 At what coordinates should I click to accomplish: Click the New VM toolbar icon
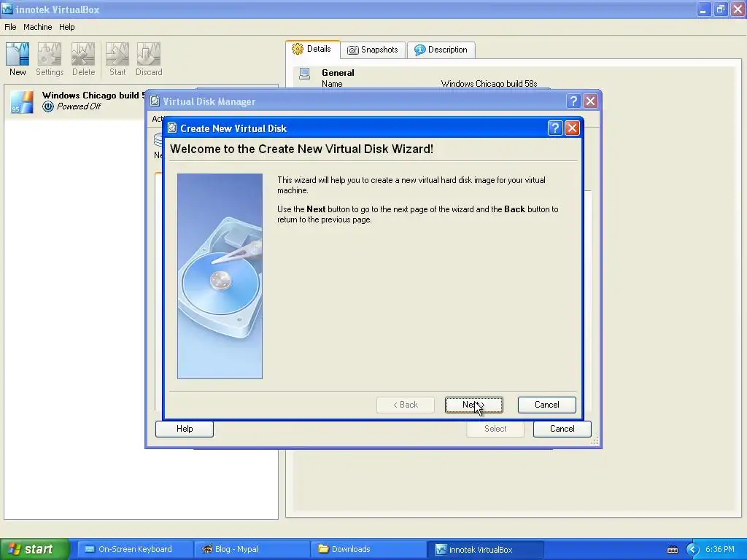(x=18, y=54)
